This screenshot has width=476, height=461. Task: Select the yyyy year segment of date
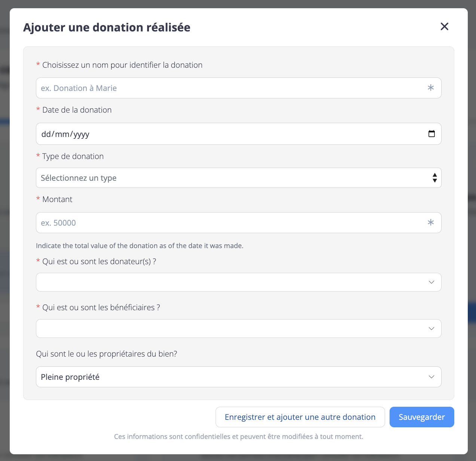[x=81, y=134]
